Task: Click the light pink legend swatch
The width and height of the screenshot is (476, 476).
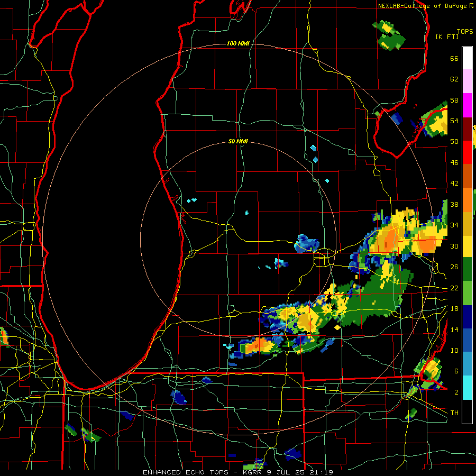Action: coord(467,81)
